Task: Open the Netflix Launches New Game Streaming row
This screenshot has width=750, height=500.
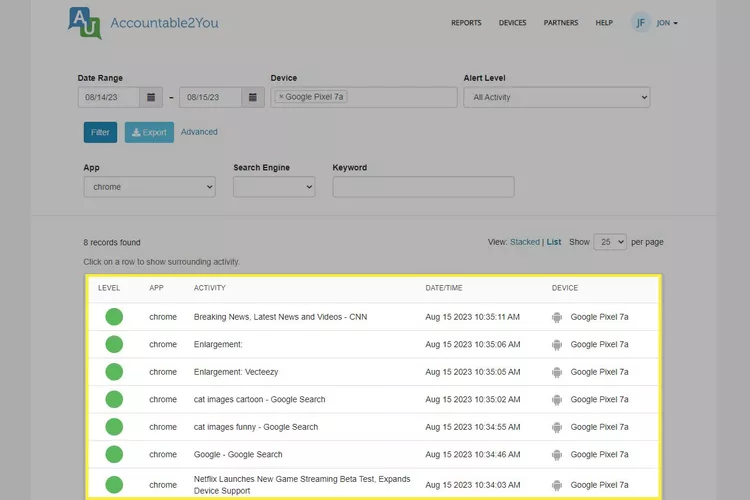Action: click(x=374, y=484)
